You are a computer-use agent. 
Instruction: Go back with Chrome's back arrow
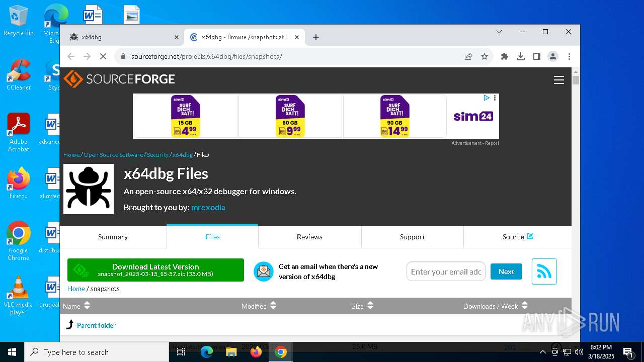71,56
